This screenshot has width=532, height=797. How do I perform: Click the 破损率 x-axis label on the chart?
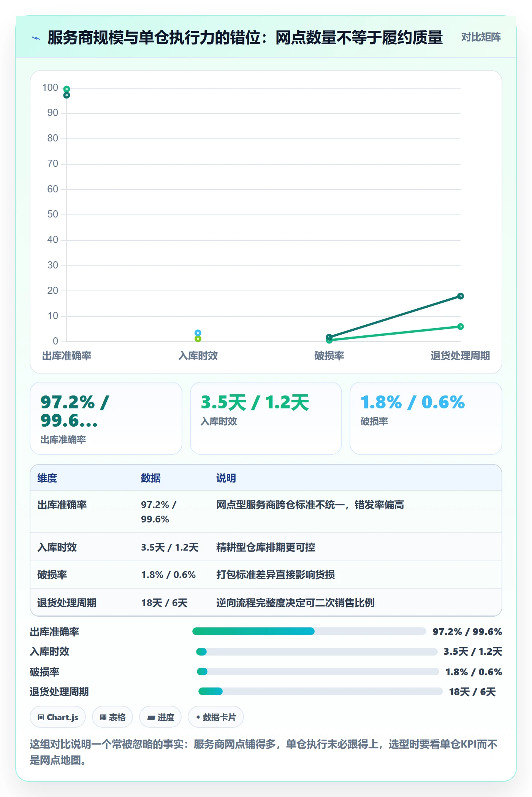[x=329, y=356]
